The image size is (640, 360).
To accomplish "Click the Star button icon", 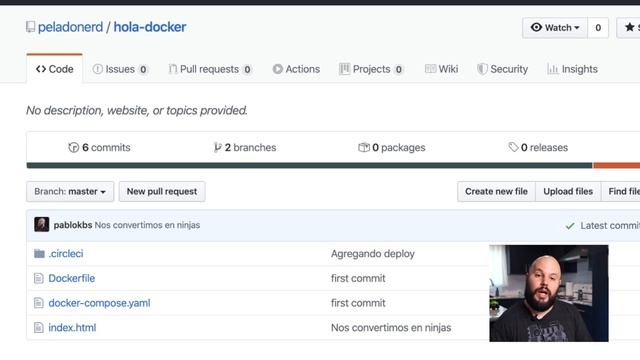I will 630,27.
